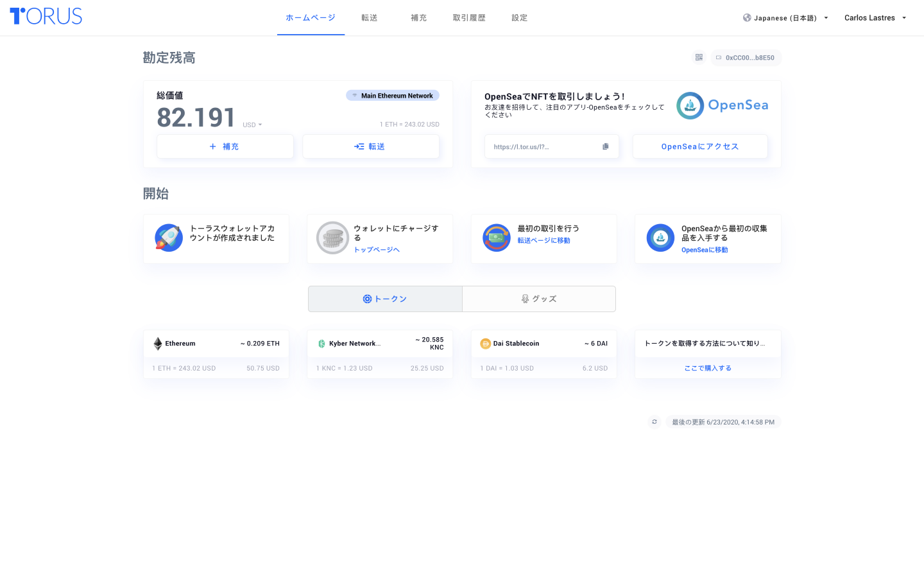Click the first transaction cash icon
This screenshot has width=924, height=578.
click(497, 238)
